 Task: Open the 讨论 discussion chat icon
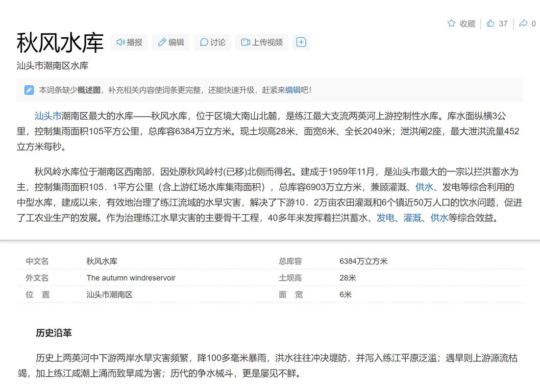click(x=203, y=42)
